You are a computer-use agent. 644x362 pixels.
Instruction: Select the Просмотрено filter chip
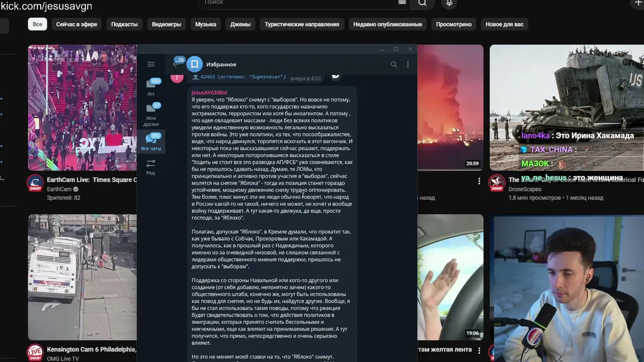tap(454, 24)
